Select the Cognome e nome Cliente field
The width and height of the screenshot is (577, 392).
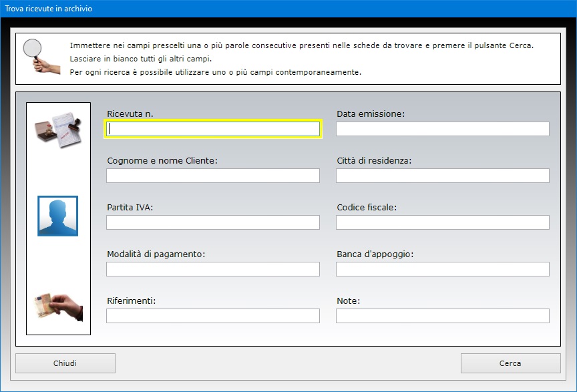(x=213, y=176)
